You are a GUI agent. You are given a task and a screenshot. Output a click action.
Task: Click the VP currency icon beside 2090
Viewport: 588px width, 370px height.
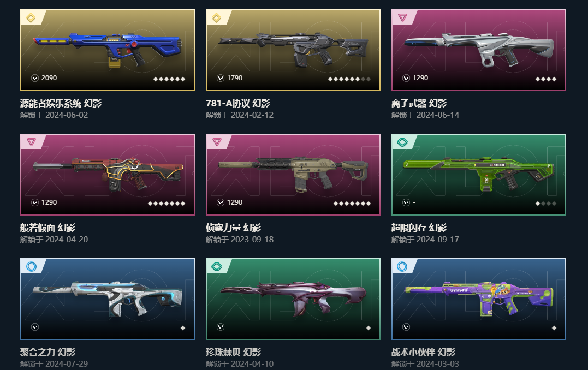(35, 78)
